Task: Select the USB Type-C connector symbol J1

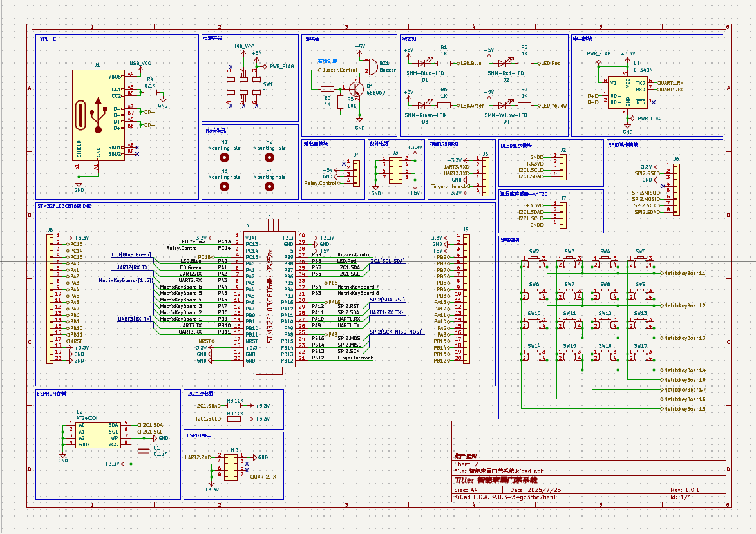Action: 99,114
